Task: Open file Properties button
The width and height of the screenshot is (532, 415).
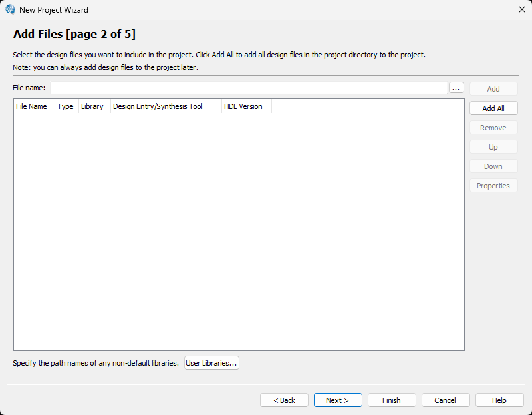Action: click(x=493, y=186)
